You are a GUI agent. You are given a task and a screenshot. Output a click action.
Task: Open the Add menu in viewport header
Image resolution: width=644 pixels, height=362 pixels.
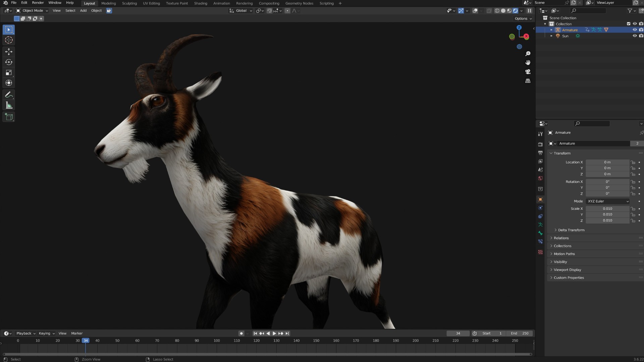click(x=83, y=11)
